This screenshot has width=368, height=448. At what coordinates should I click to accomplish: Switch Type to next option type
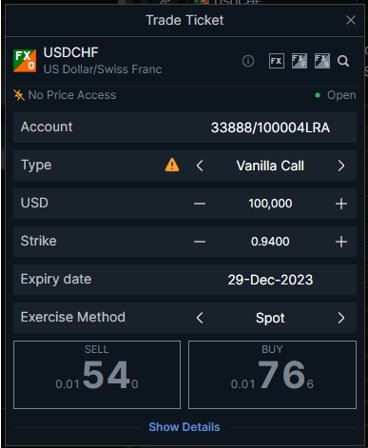(341, 166)
